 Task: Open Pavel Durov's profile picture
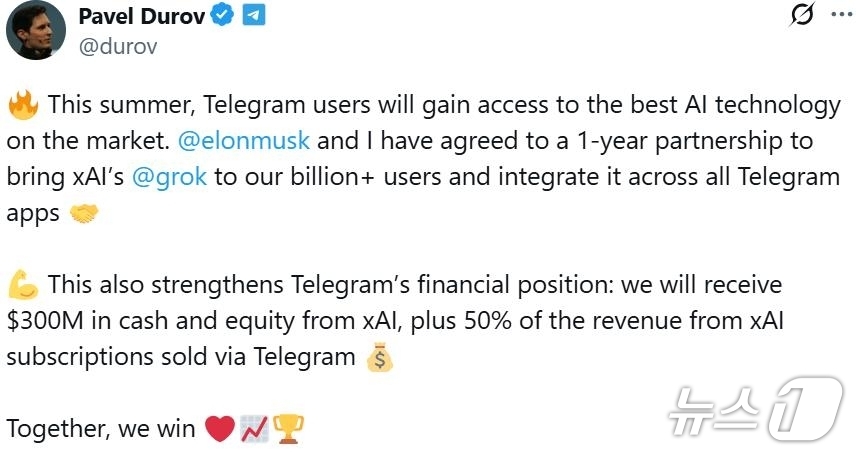(x=36, y=30)
